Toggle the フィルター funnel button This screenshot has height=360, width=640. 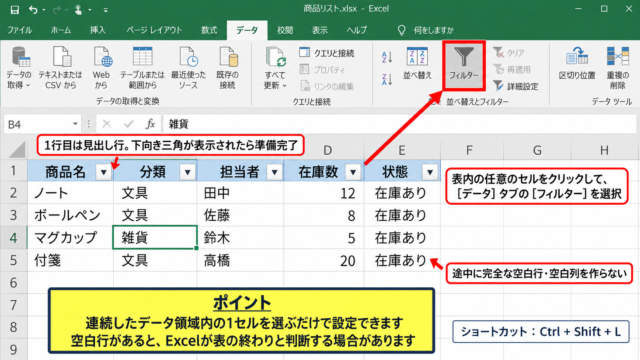(x=464, y=65)
